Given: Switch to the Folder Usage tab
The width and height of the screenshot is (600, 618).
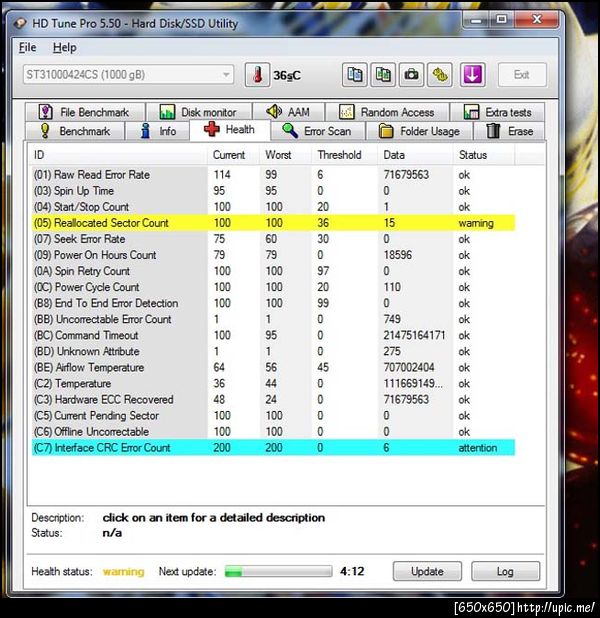Looking at the screenshot, I should [419, 131].
